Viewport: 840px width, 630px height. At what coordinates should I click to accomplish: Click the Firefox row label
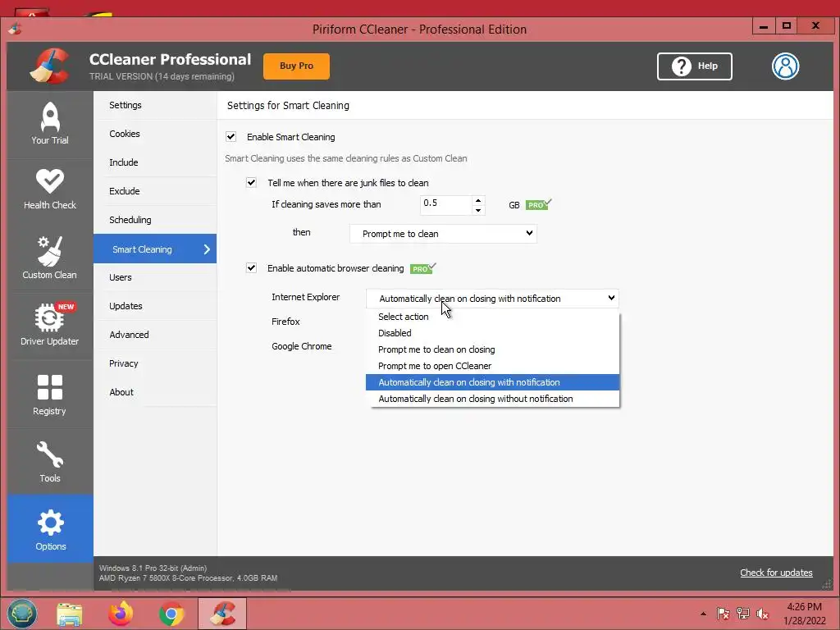(285, 322)
